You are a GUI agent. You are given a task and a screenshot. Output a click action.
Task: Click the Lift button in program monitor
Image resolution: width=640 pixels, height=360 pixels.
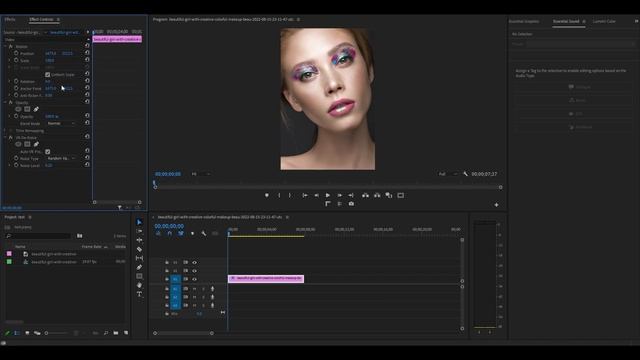pyautogui.click(x=365, y=196)
